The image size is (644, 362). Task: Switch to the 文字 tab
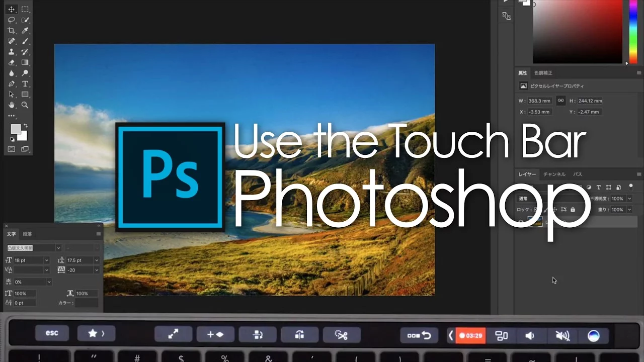(11, 234)
